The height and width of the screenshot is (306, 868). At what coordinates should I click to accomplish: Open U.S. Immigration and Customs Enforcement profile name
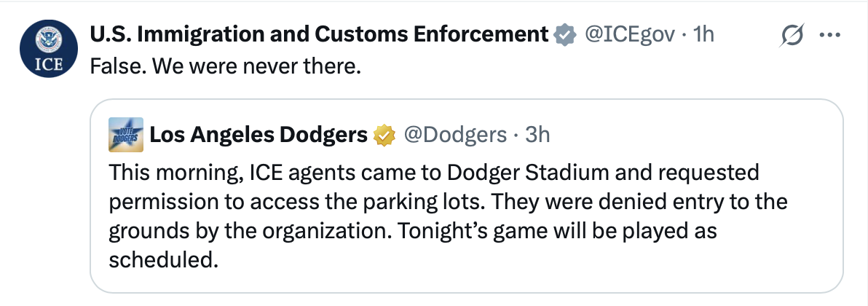(x=319, y=34)
